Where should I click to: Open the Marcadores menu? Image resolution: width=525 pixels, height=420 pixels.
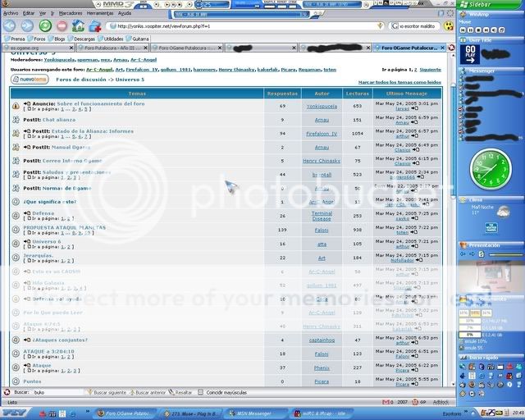click(71, 13)
